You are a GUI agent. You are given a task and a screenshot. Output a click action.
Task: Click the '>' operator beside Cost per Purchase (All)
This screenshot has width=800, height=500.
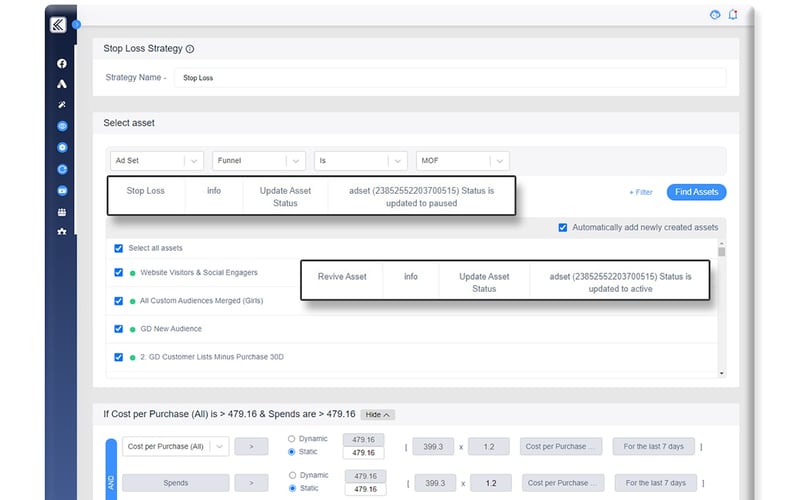coord(251,446)
